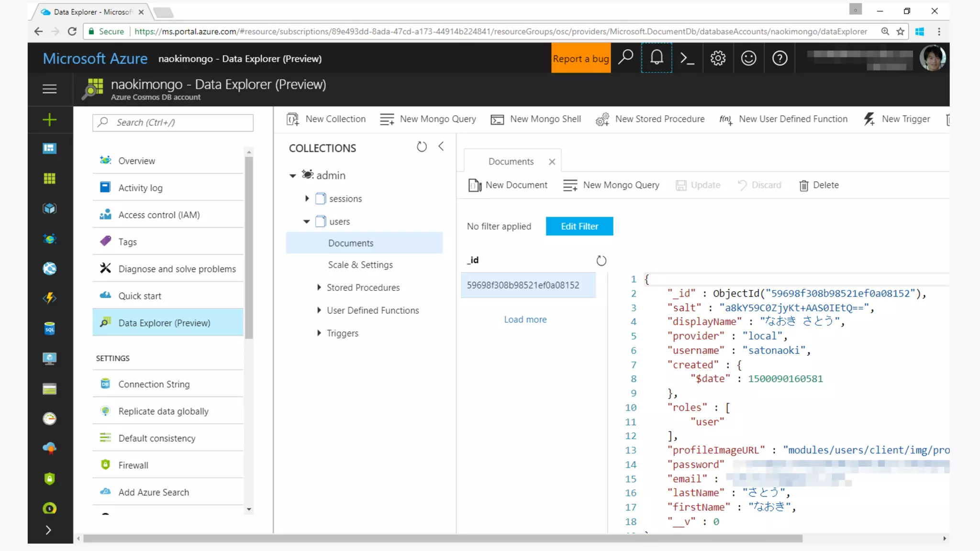Expand the sessions collection

pyautogui.click(x=307, y=198)
